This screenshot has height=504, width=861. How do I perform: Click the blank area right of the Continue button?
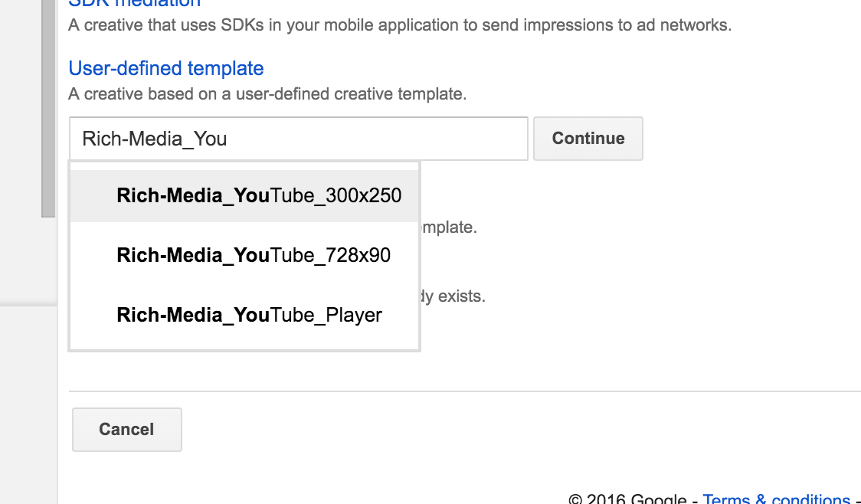751,139
